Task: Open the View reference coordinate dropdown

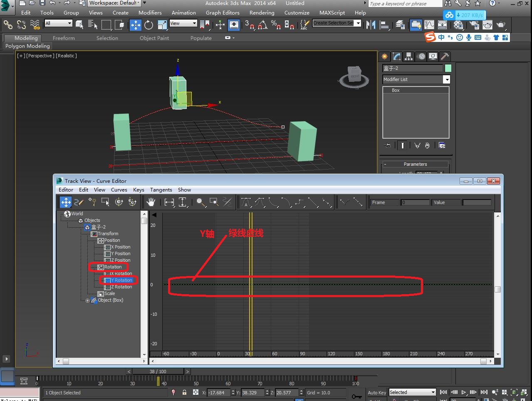Action: (183, 24)
